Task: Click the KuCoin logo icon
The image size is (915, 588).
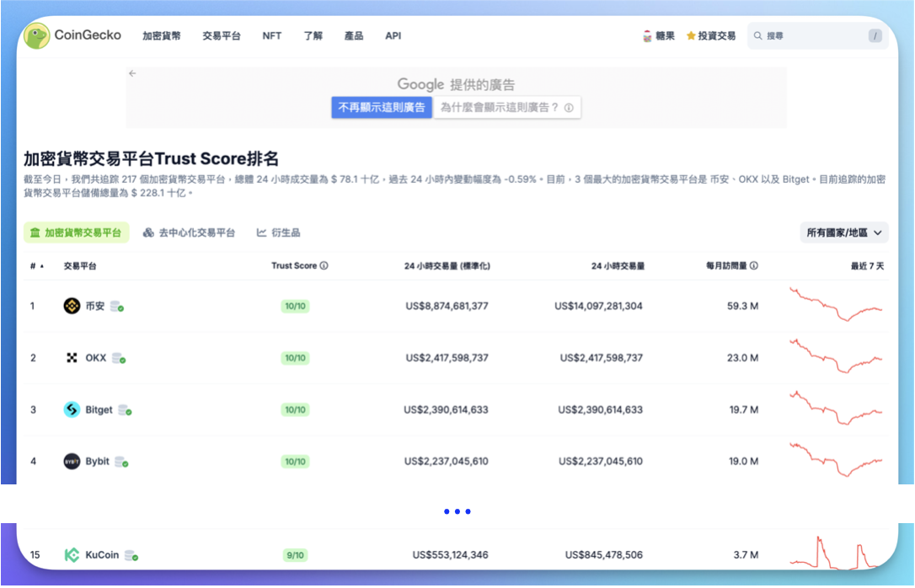Action: (72, 555)
